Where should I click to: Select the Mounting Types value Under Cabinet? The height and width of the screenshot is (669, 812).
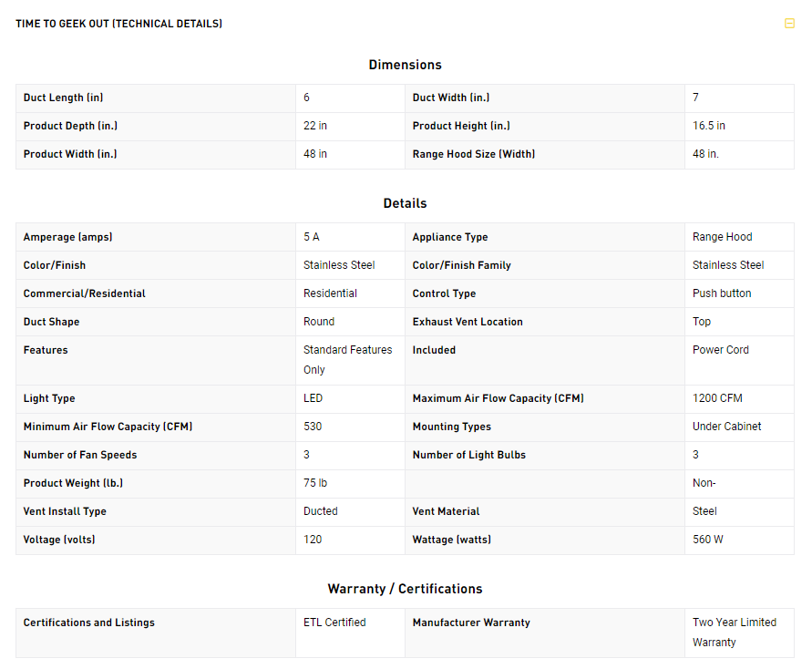point(726,427)
